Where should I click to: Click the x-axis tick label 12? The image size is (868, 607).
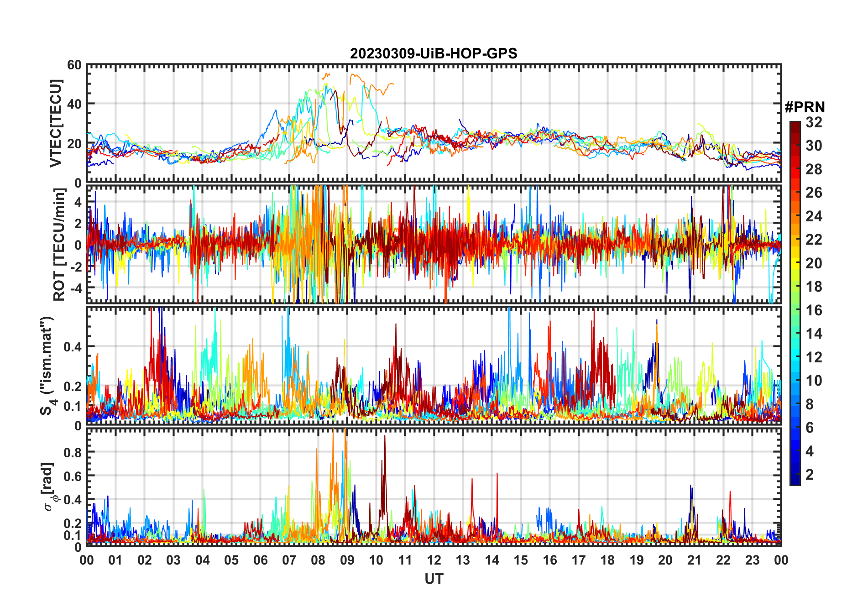coord(434,560)
